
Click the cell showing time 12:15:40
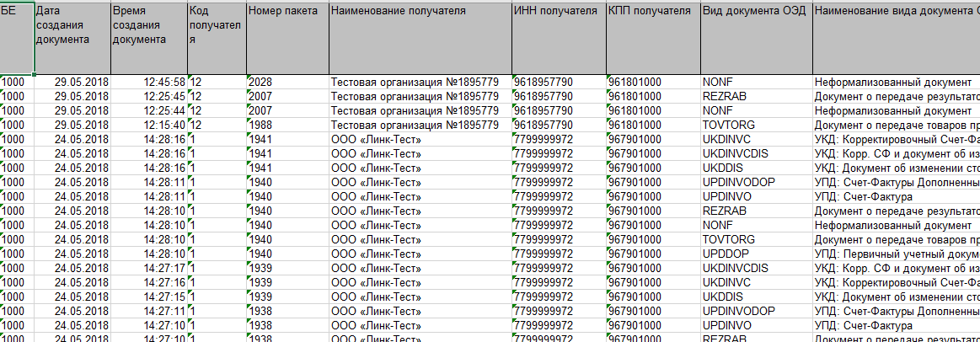(x=149, y=126)
